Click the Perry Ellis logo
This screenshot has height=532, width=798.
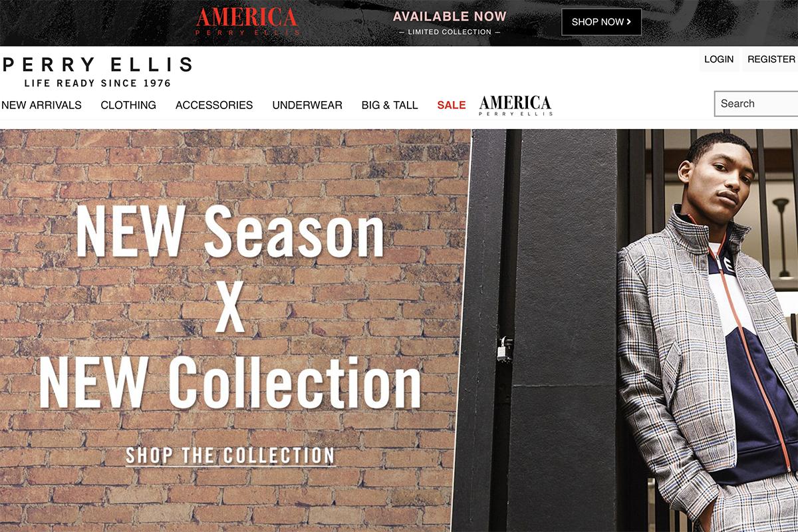click(97, 72)
